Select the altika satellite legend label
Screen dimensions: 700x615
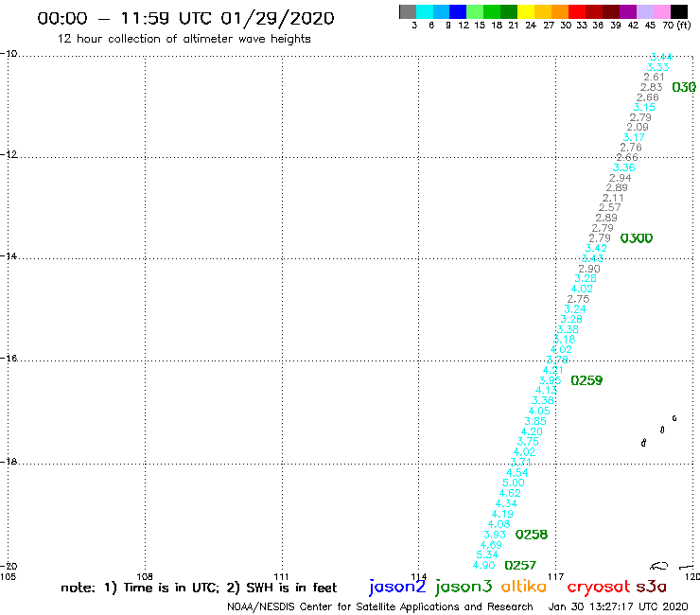524,586
